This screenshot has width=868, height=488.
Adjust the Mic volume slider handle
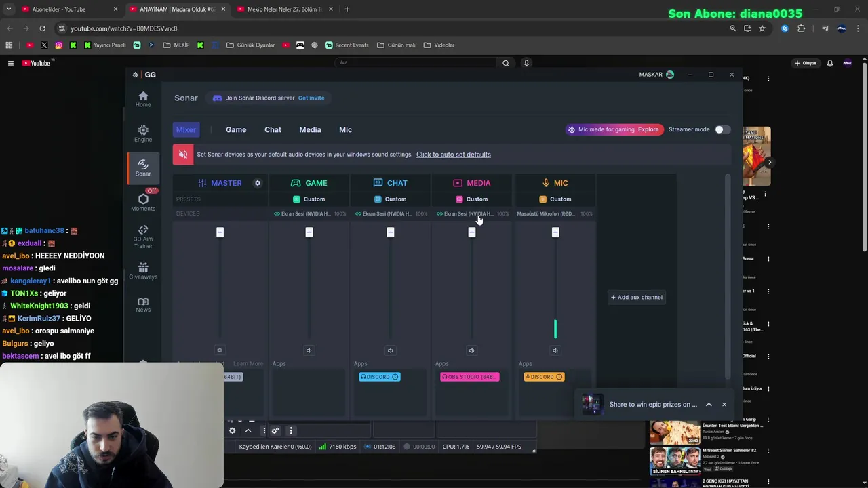click(555, 232)
